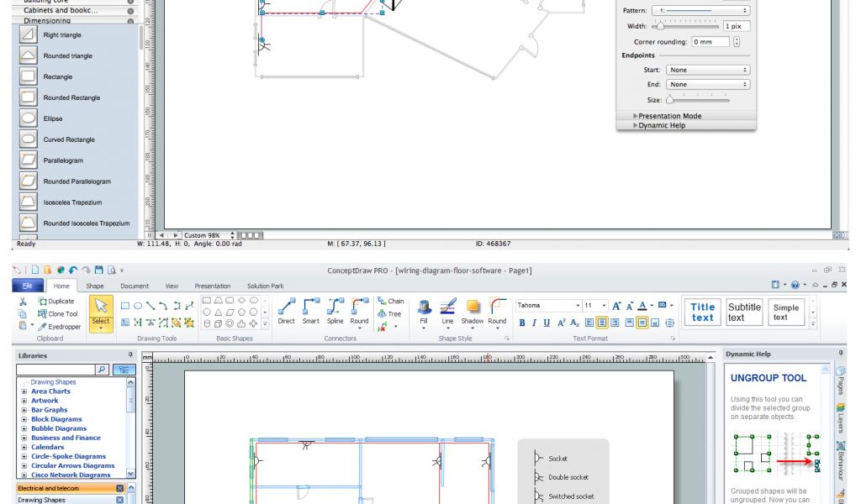Select the Smart connector tool
This screenshot has width=861, height=504.
point(311,311)
